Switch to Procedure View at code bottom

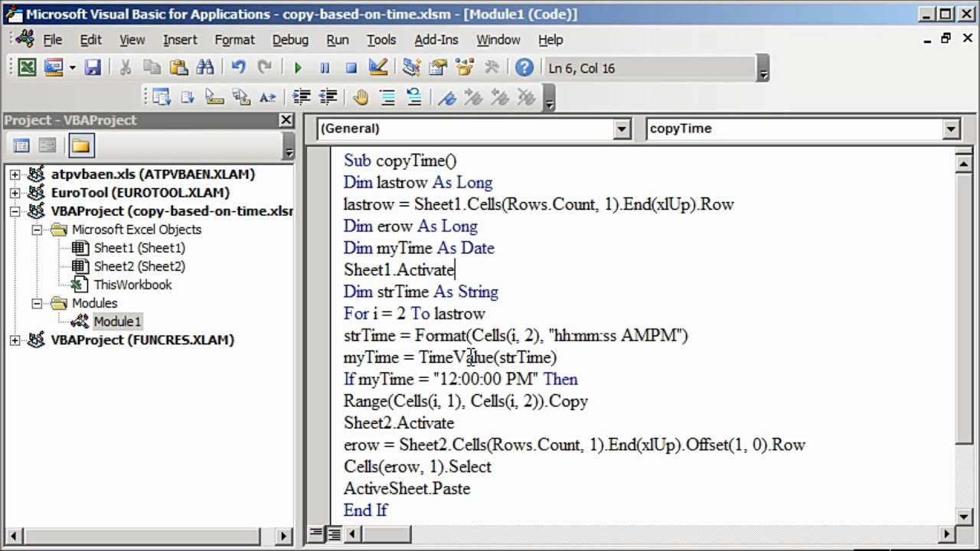316,534
